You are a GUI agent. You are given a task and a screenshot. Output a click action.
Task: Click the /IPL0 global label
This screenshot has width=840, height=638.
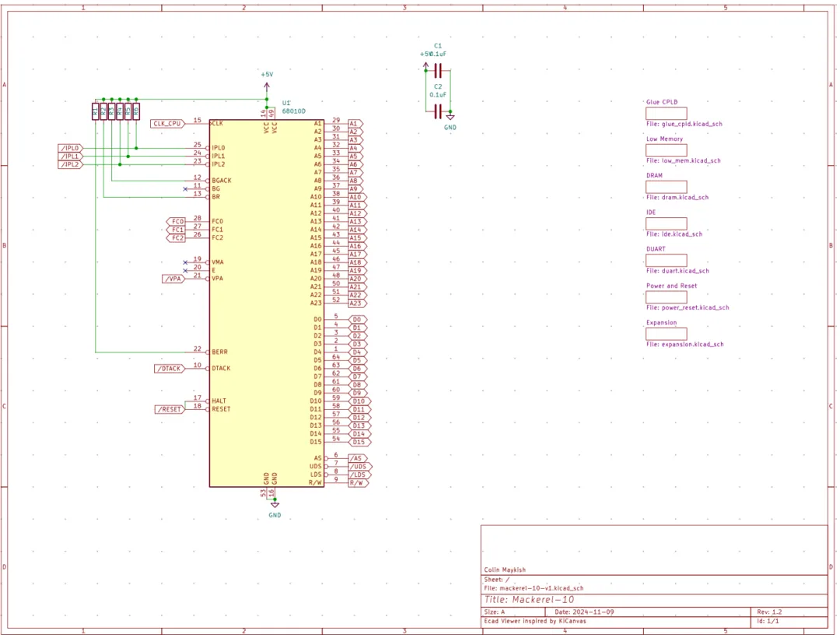[70, 148]
